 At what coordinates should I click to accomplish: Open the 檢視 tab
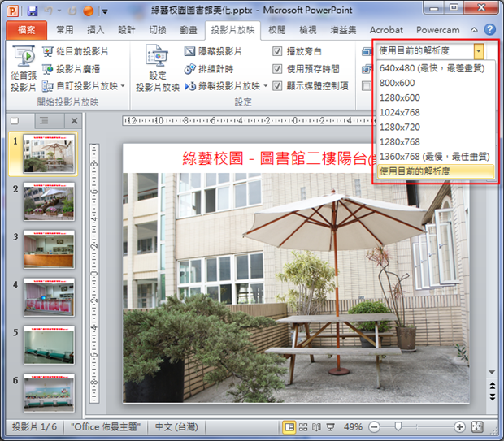click(x=308, y=30)
